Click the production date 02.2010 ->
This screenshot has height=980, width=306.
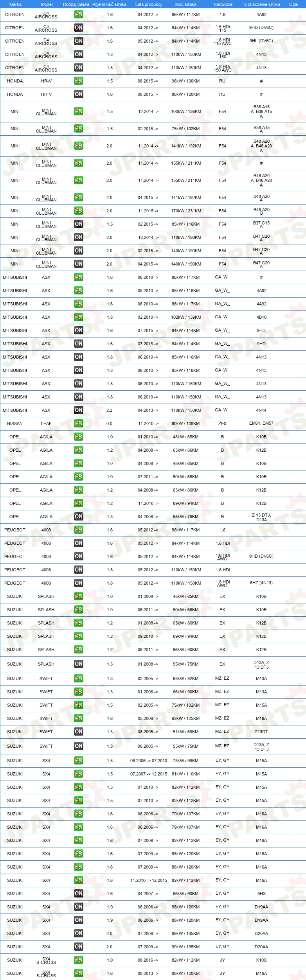click(x=148, y=317)
